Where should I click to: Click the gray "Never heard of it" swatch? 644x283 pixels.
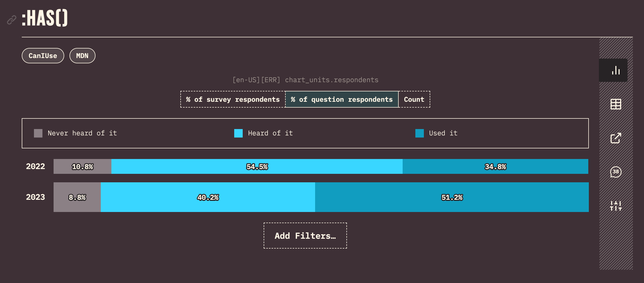pos(38,133)
